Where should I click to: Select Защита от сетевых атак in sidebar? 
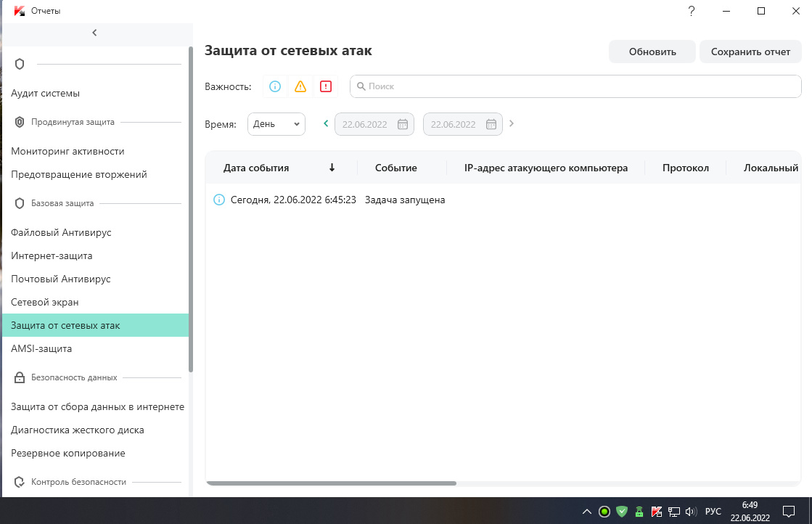coord(95,325)
